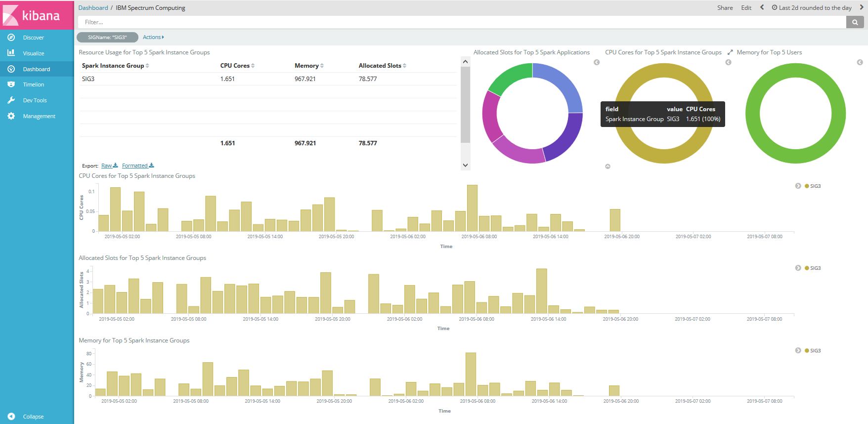Click the SIG3 table row cell
The image size is (868, 424).
coord(88,79)
